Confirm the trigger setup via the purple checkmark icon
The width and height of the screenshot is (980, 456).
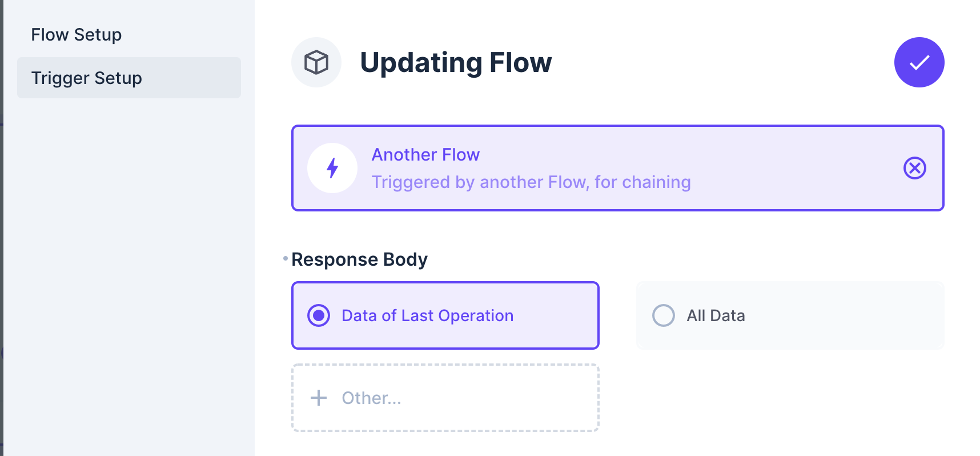pos(919,62)
